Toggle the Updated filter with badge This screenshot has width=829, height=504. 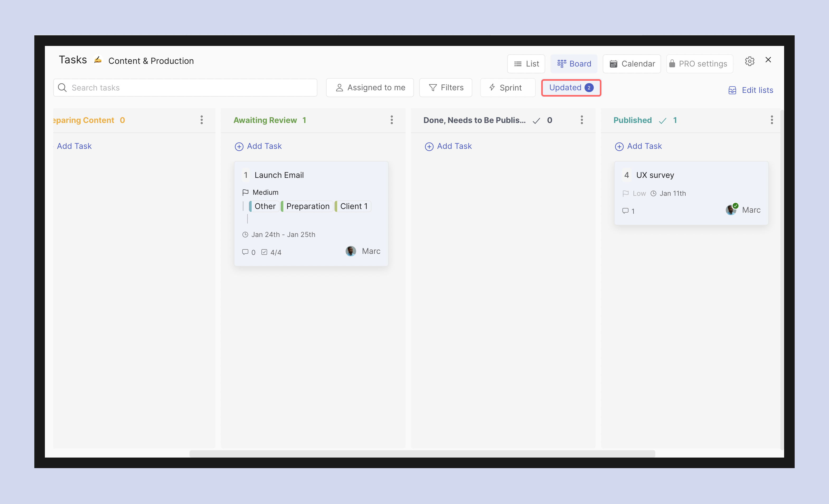[571, 88]
